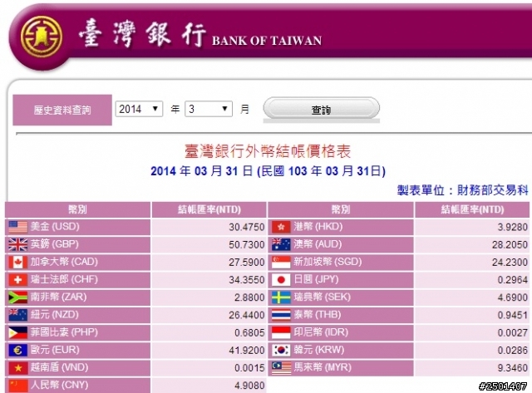Select the 紐元 (NZD) currency label
The width and height of the screenshot is (532, 393).
point(55,315)
